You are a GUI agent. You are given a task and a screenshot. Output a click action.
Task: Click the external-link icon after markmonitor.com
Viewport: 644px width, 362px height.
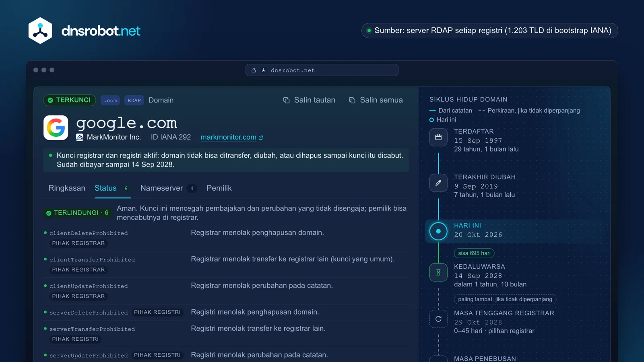tap(261, 138)
